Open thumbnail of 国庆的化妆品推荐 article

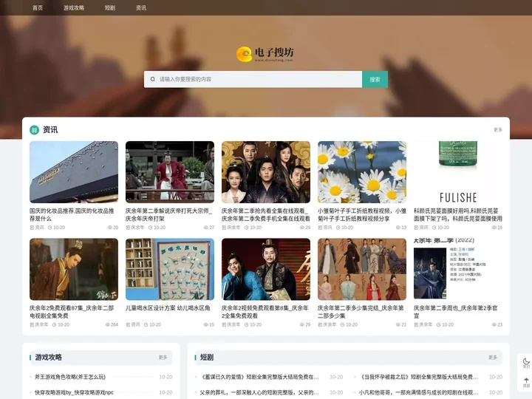tap(74, 172)
